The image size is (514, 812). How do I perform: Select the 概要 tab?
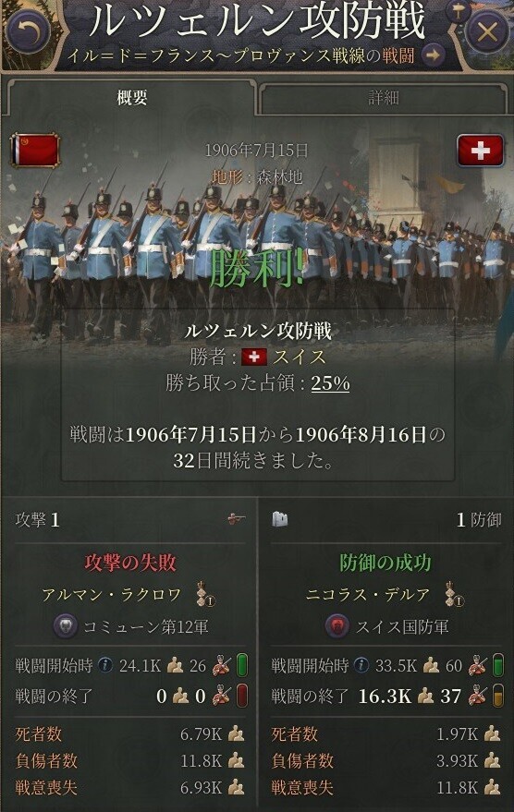[x=131, y=97]
